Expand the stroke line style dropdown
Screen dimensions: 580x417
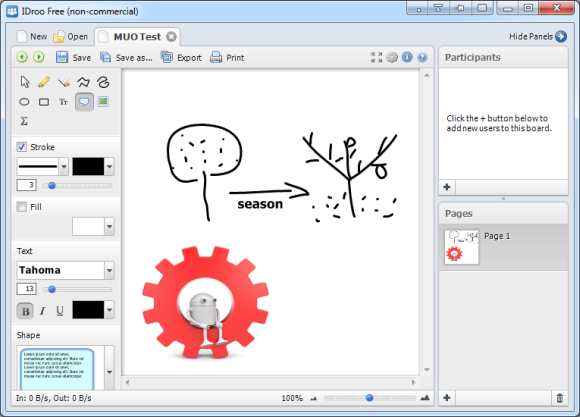[64, 167]
